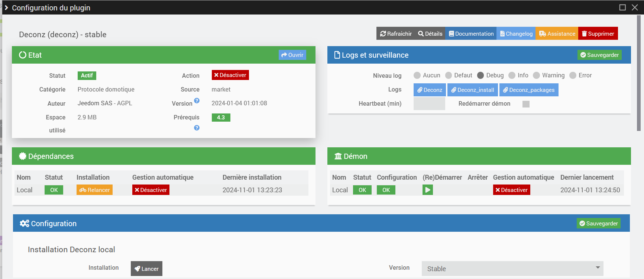The width and height of the screenshot is (644, 279).
Task: Click the 'Jeedom SAS - AGPL' author value
Action: click(105, 103)
